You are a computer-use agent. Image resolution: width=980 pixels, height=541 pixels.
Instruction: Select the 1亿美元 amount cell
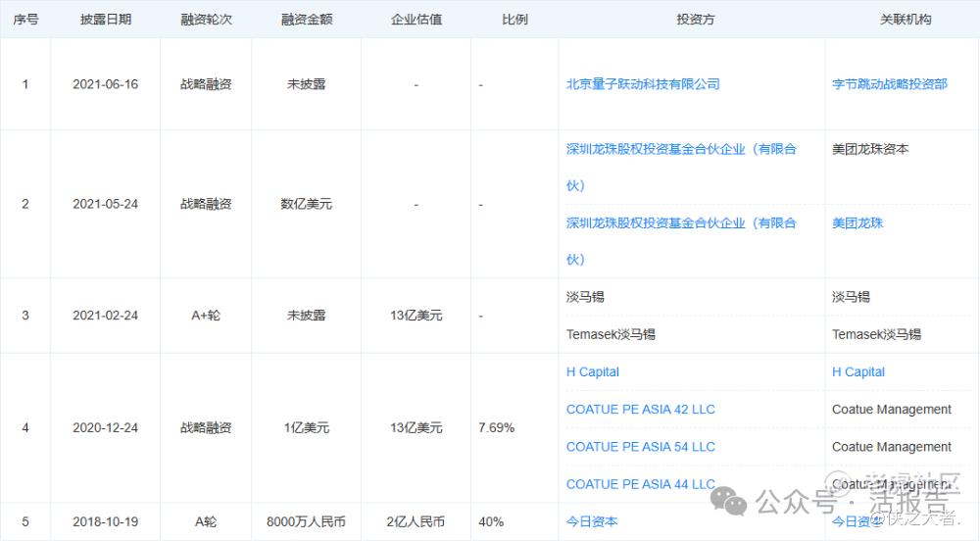click(306, 428)
